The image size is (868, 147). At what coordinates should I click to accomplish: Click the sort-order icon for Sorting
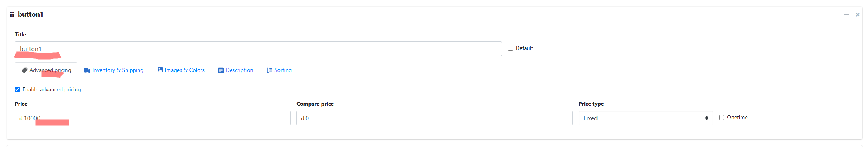pos(269,70)
